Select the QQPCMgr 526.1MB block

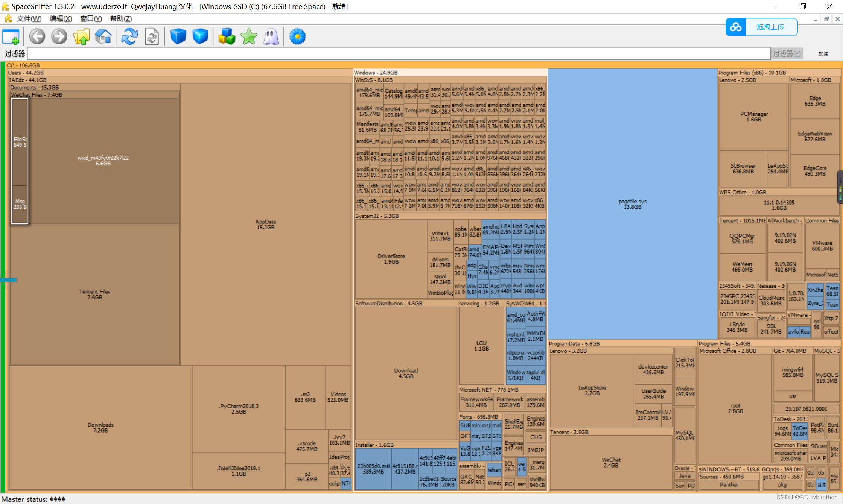(x=742, y=238)
